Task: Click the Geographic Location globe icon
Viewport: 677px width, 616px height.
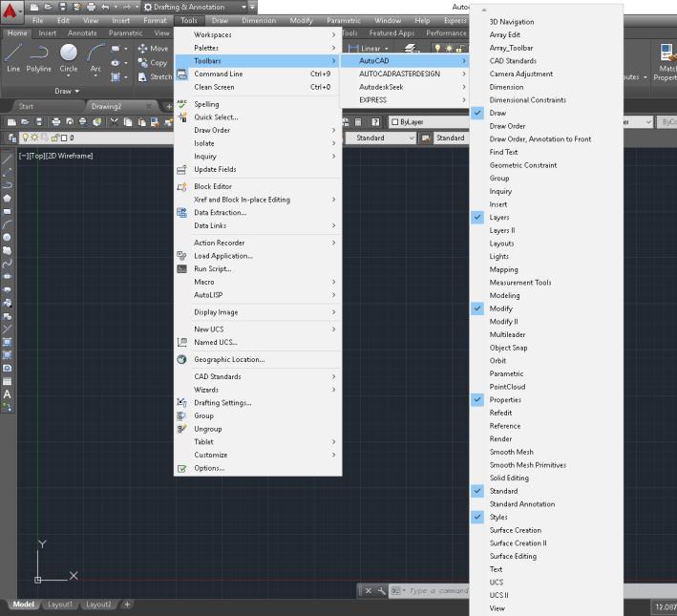Action: point(181,359)
